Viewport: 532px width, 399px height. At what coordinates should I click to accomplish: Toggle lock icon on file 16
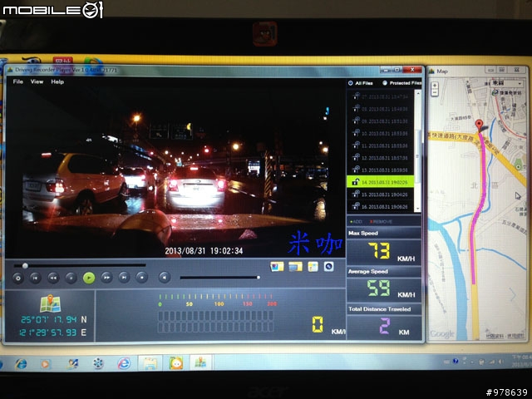pos(356,206)
